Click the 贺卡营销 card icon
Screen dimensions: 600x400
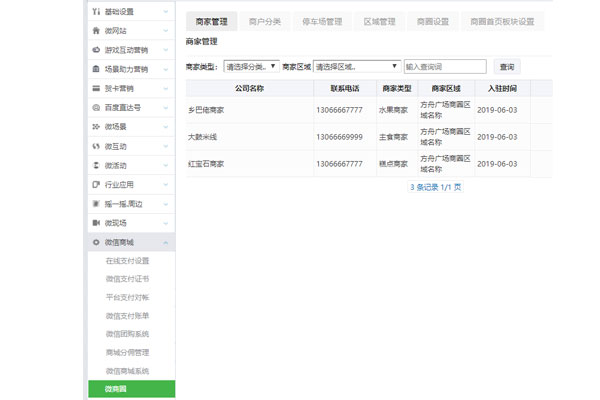[96, 88]
